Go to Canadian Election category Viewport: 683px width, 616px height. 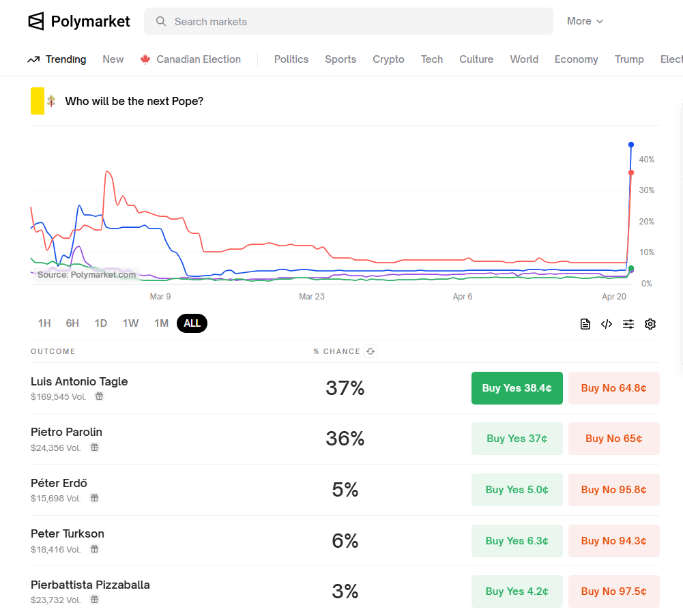190,59
